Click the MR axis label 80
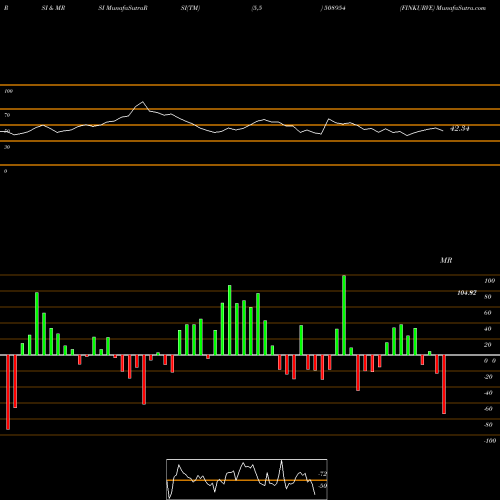Image resolution: width=500 pixels, height=500 pixels. coord(488,297)
